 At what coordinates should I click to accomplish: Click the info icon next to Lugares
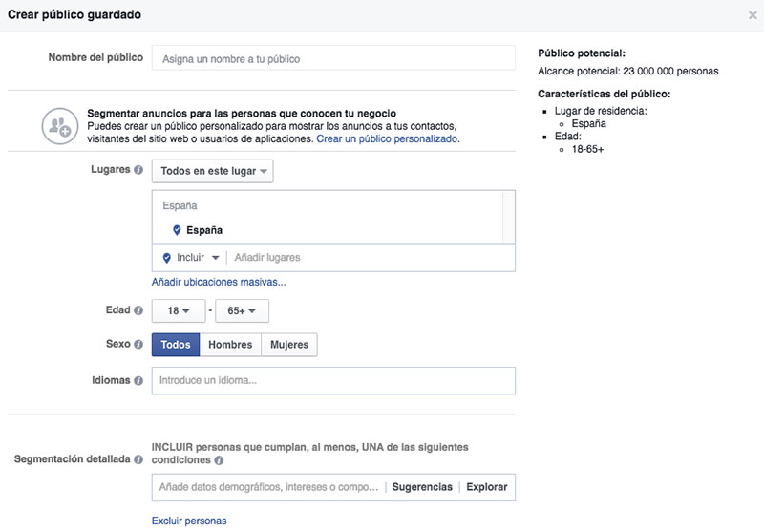138,171
